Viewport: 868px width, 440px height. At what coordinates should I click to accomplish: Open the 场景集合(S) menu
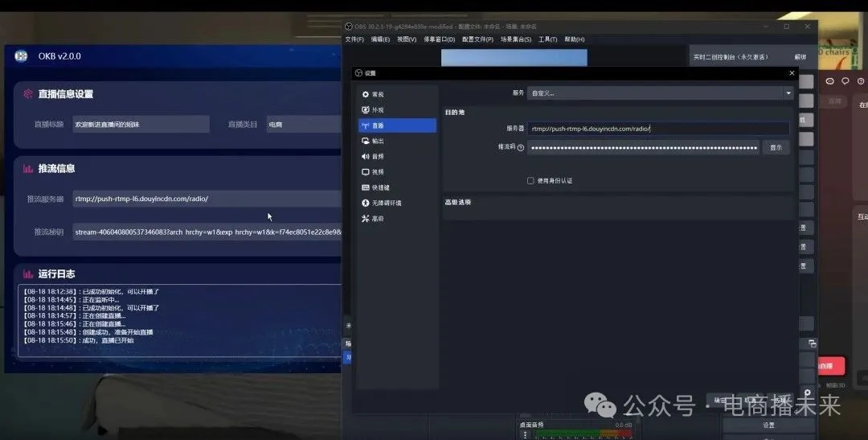click(x=515, y=39)
